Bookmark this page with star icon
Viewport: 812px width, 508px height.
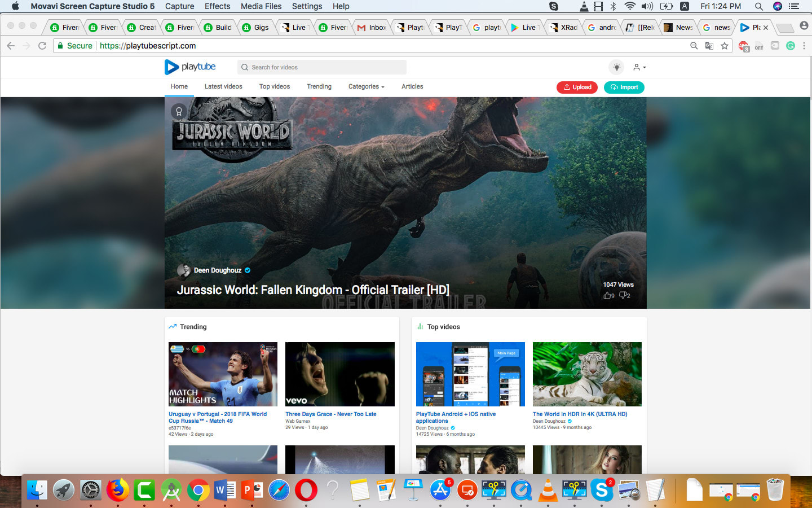coord(725,46)
